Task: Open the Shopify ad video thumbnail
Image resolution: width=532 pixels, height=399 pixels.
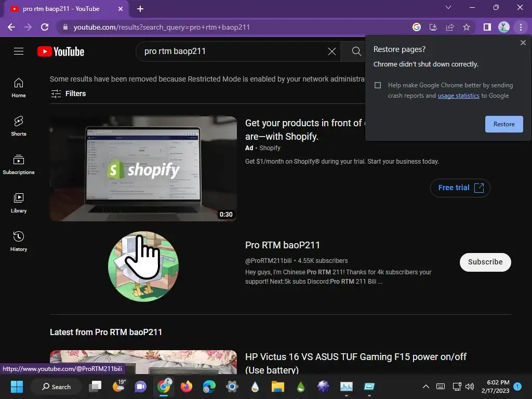Action: (143, 169)
